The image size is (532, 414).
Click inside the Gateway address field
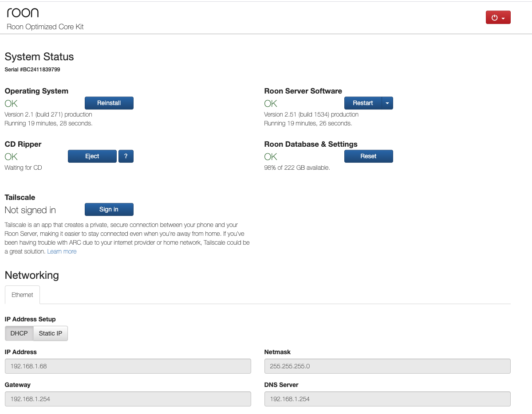pyautogui.click(x=128, y=398)
